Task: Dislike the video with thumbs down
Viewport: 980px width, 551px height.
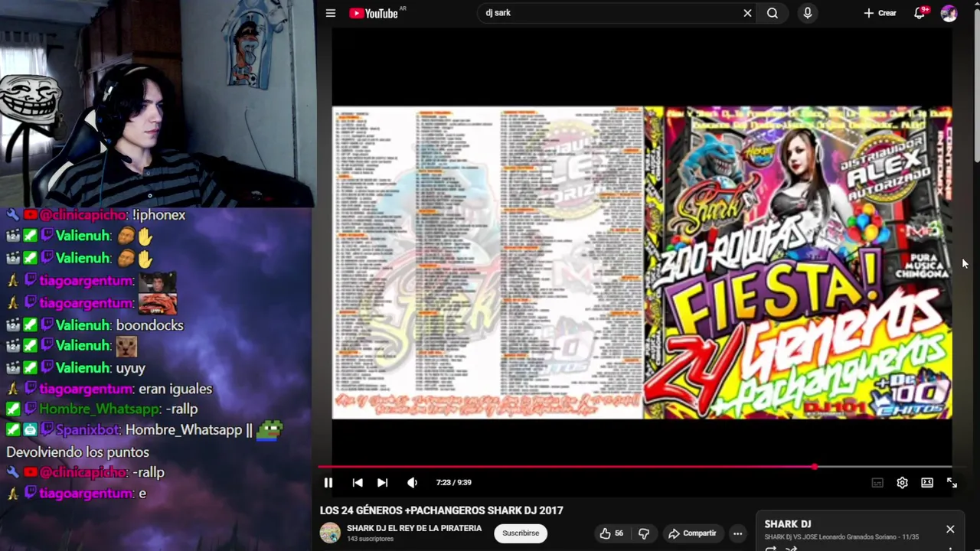Action: (x=644, y=533)
